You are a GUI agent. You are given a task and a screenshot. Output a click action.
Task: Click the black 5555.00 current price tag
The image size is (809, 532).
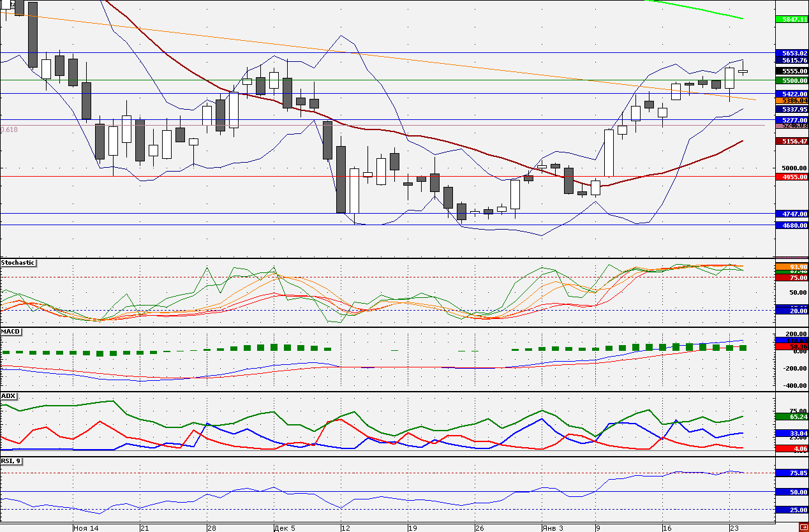(790, 71)
